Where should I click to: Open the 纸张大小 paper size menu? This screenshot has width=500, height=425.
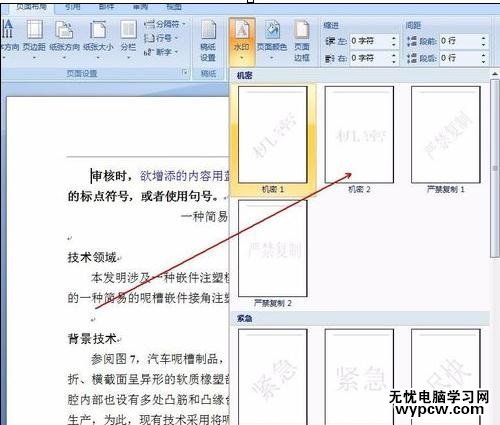coord(98,39)
